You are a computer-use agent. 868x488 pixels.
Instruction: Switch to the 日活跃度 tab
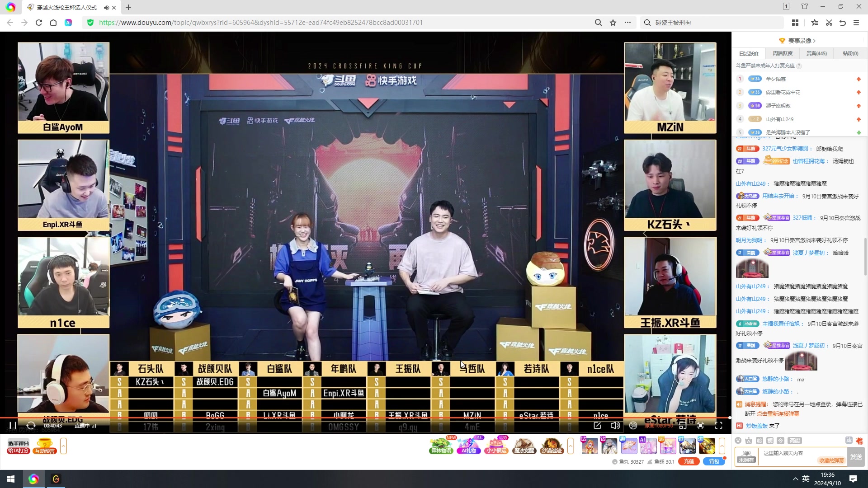tap(749, 53)
